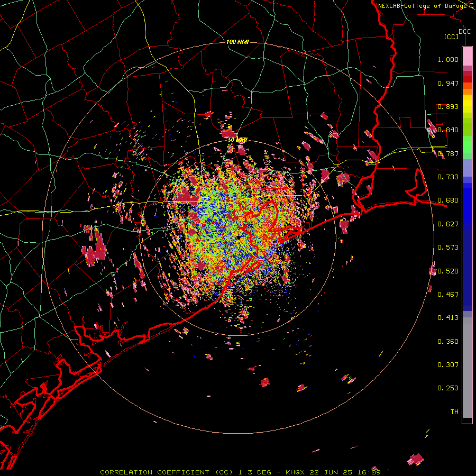The image size is (476, 476).
Task: Click the radar site marker at the rings' center
Action: tap(239, 237)
